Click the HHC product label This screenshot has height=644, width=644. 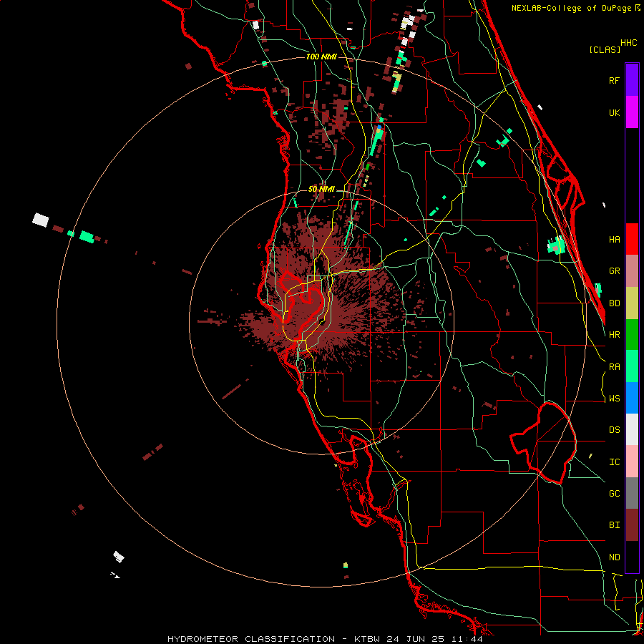pos(629,43)
